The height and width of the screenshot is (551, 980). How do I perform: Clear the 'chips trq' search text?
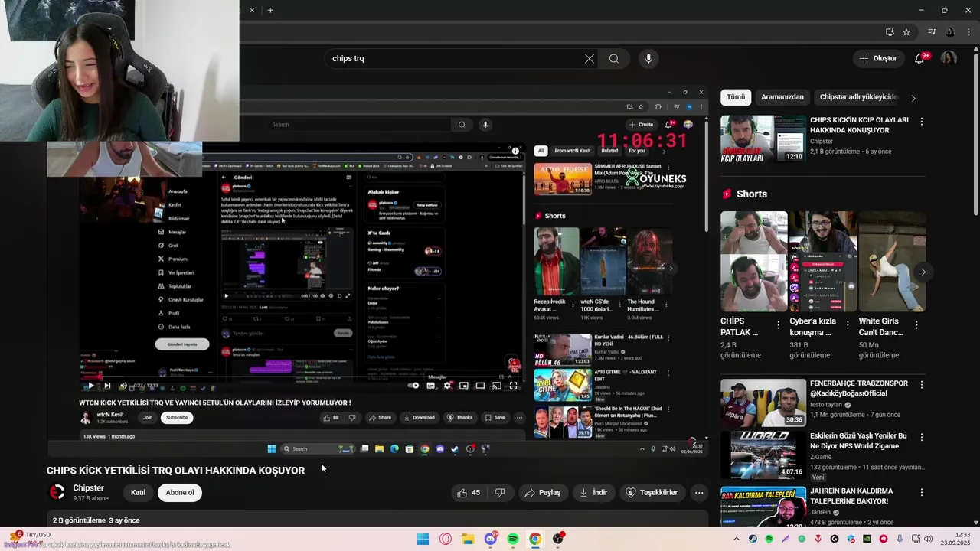(x=590, y=58)
